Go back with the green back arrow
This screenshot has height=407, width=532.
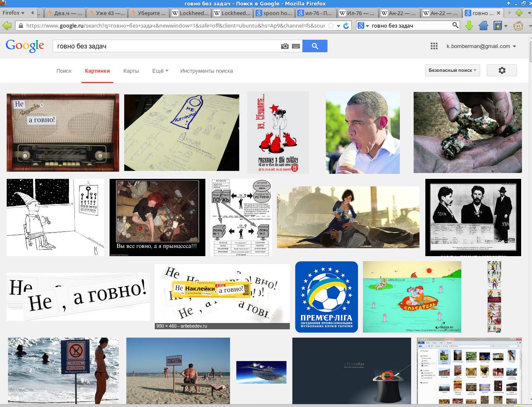[x=7, y=25]
